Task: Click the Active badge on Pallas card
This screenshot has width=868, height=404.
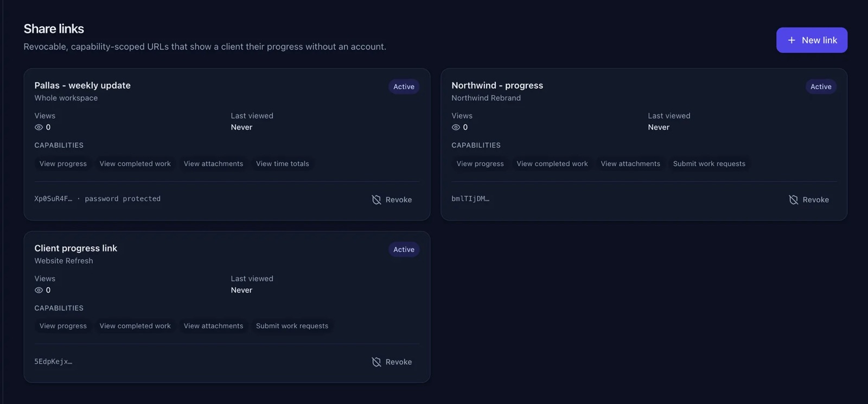Action: [404, 87]
